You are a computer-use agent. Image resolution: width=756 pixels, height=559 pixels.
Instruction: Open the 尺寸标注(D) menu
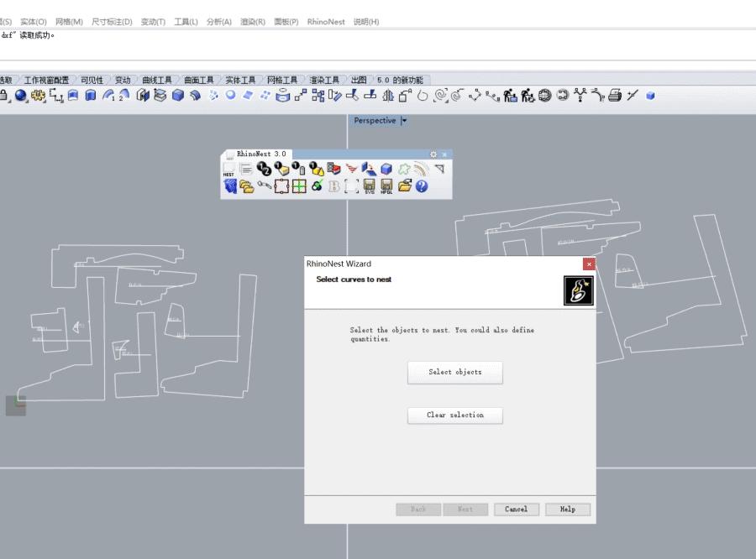tap(112, 22)
